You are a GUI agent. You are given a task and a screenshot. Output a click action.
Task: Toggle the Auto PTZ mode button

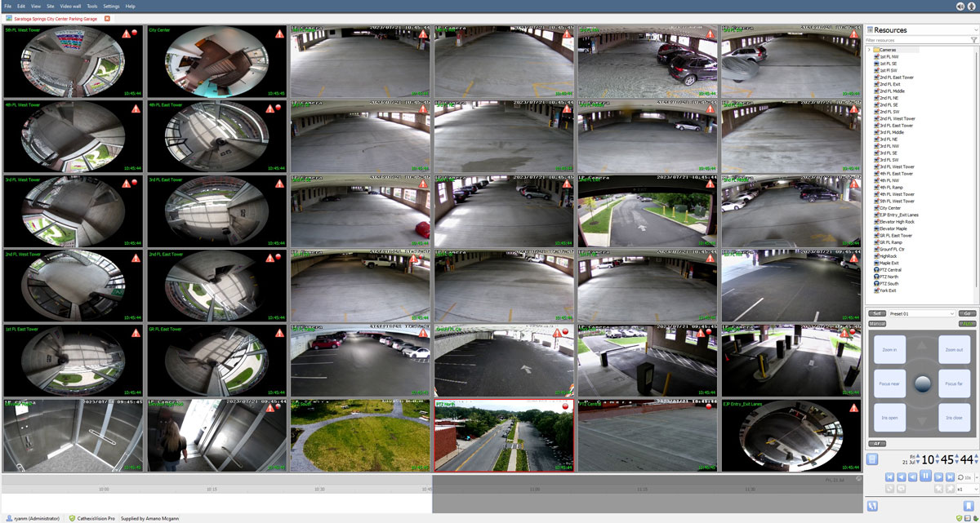point(967,324)
